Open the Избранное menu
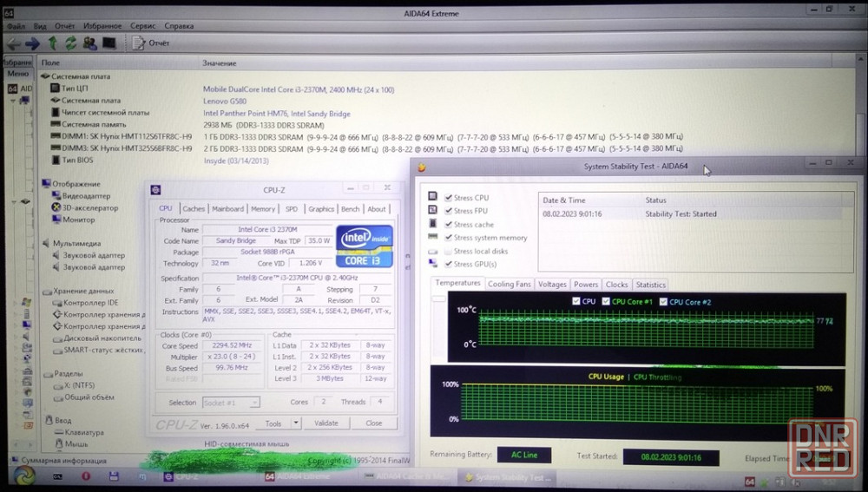This screenshot has height=492, width=868. pyautogui.click(x=102, y=26)
